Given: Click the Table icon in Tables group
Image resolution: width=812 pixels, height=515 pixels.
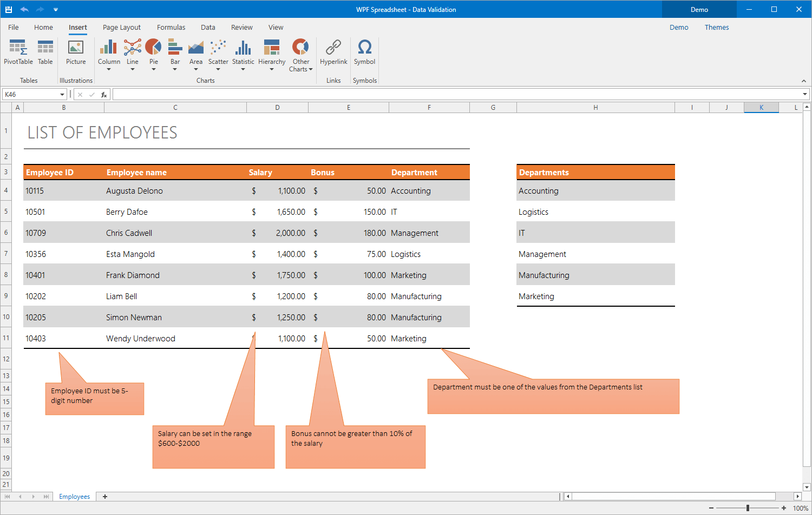Looking at the screenshot, I should pyautogui.click(x=45, y=52).
